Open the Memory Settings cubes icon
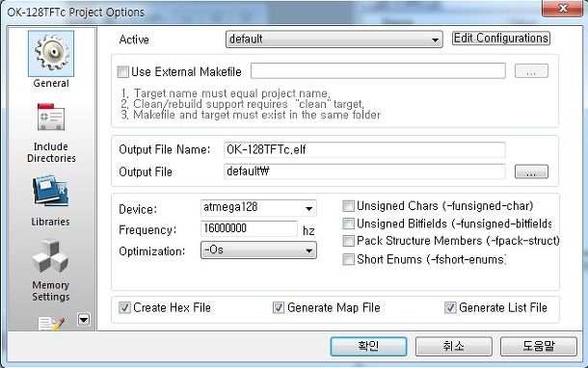Image resolution: width=588 pixels, height=368 pixels. point(51,256)
